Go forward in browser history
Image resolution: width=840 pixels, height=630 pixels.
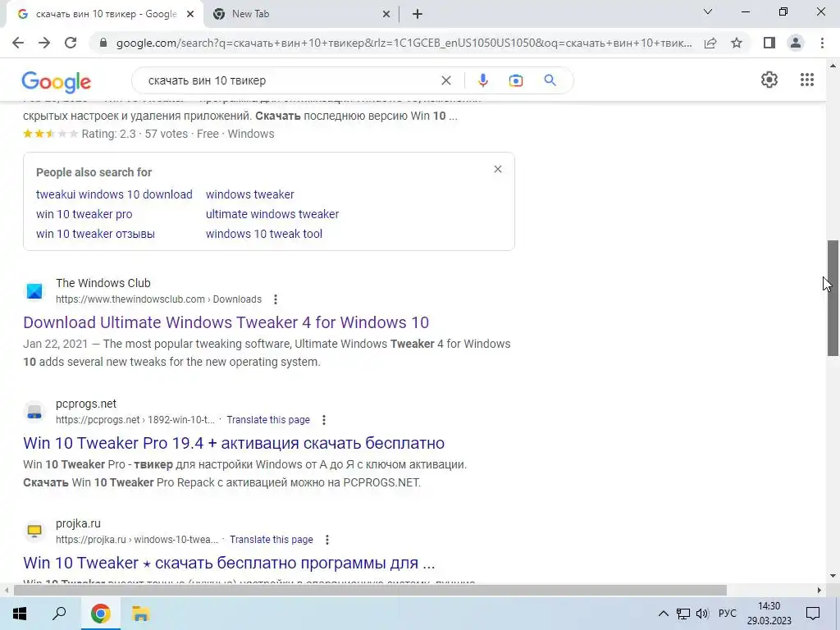[x=44, y=43]
